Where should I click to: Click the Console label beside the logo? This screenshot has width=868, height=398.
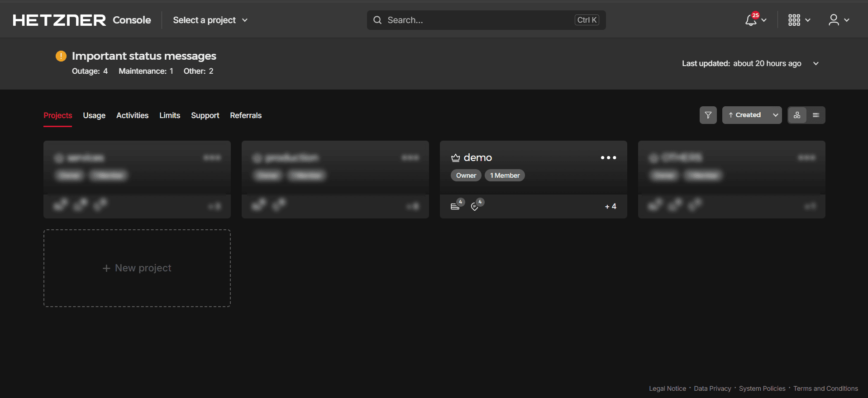pyautogui.click(x=132, y=20)
